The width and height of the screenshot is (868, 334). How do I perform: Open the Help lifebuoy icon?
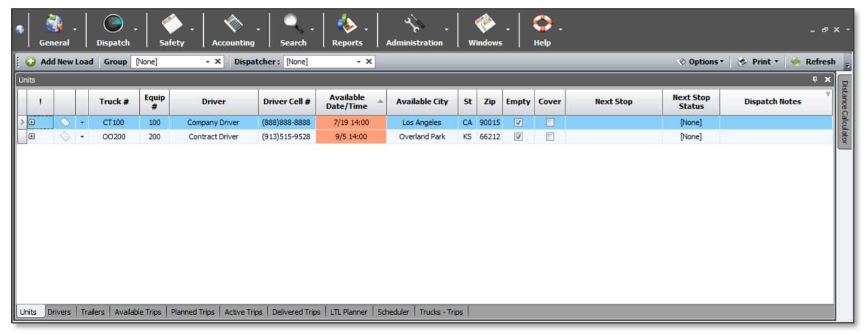542,24
